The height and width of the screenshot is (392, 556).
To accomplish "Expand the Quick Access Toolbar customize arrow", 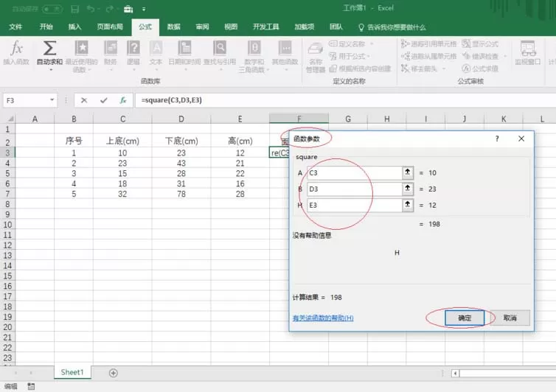I will (144, 10).
